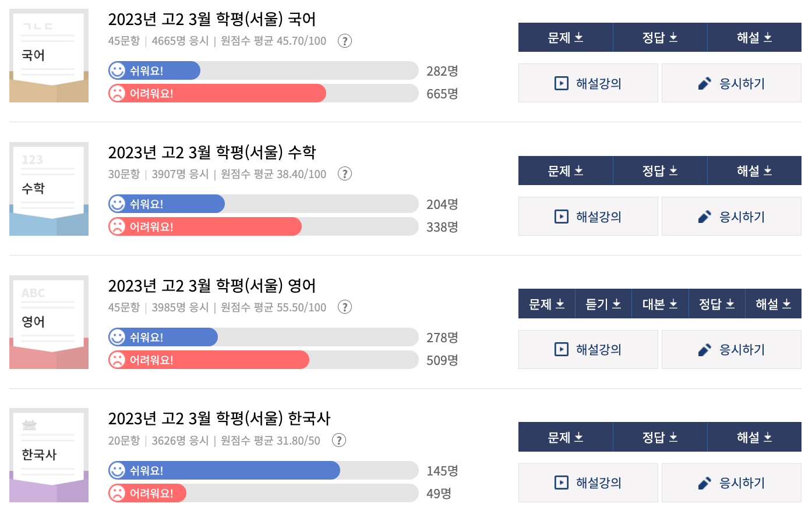Click the download icon on 수학 정답
The image size is (812, 518).
[x=673, y=171]
